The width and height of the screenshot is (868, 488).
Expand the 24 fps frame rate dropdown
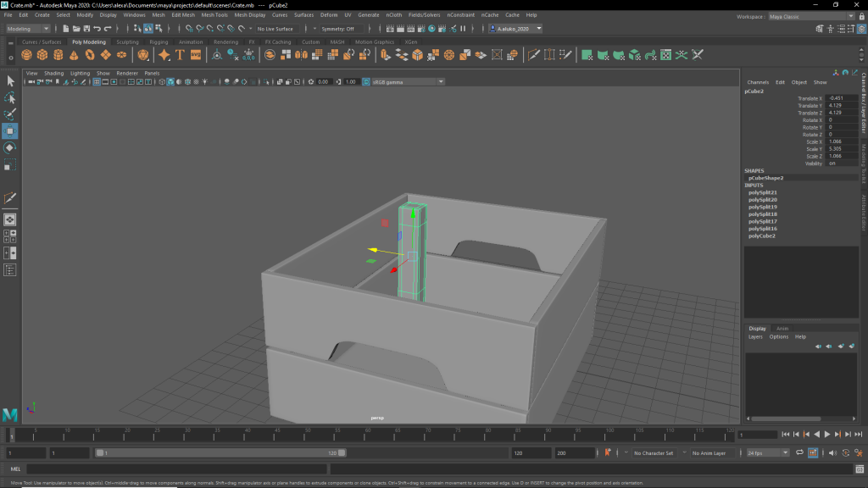(767, 453)
